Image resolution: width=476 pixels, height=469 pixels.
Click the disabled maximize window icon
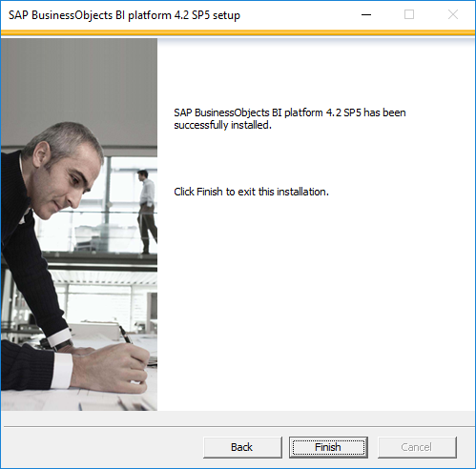click(x=409, y=14)
